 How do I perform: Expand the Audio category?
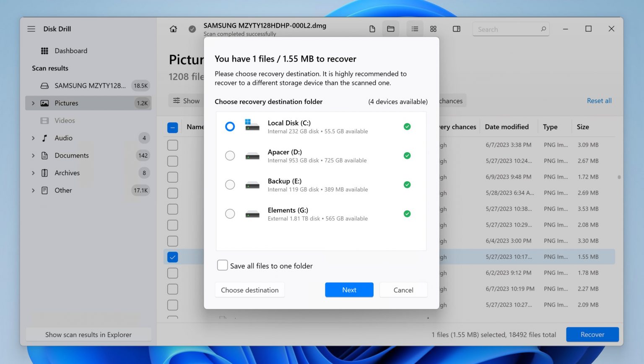pos(33,138)
